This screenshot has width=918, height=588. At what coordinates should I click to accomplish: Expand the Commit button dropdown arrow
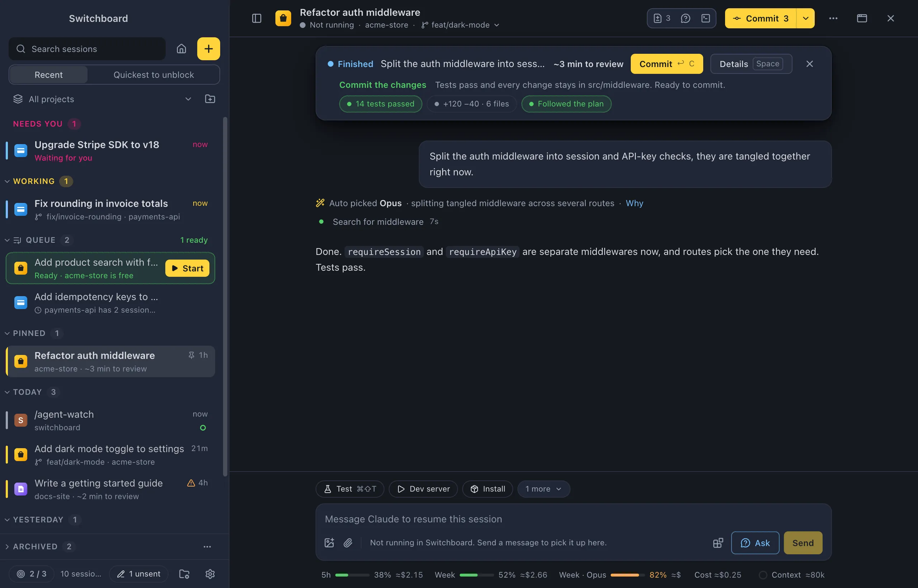tap(805, 18)
